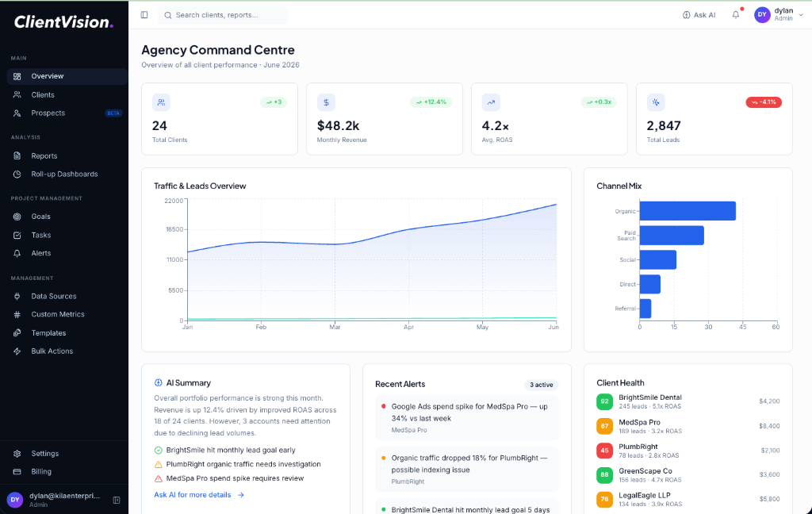Click the Reports icon in the sidebar
Viewport: 812px width, 514px height.
tap(17, 155)
